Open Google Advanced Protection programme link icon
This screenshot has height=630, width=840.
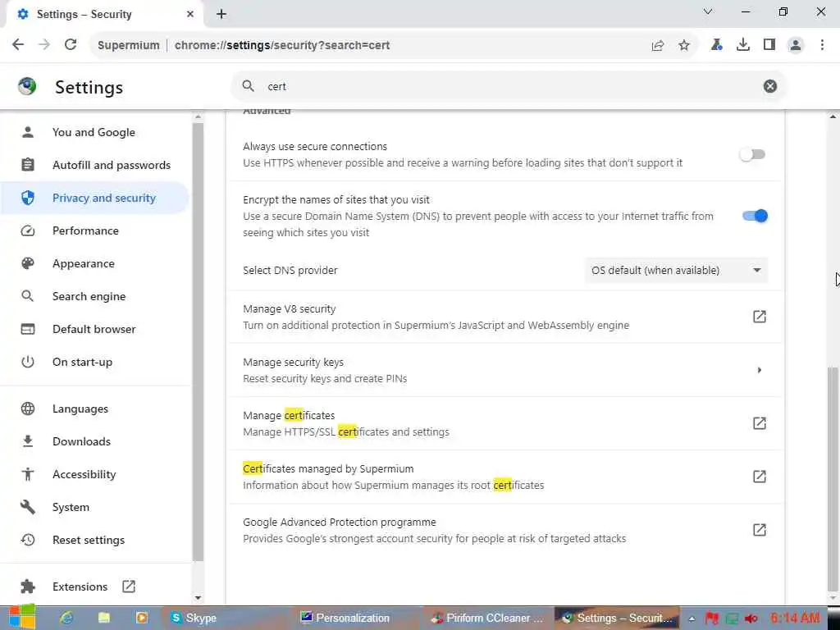pos(759,530)
